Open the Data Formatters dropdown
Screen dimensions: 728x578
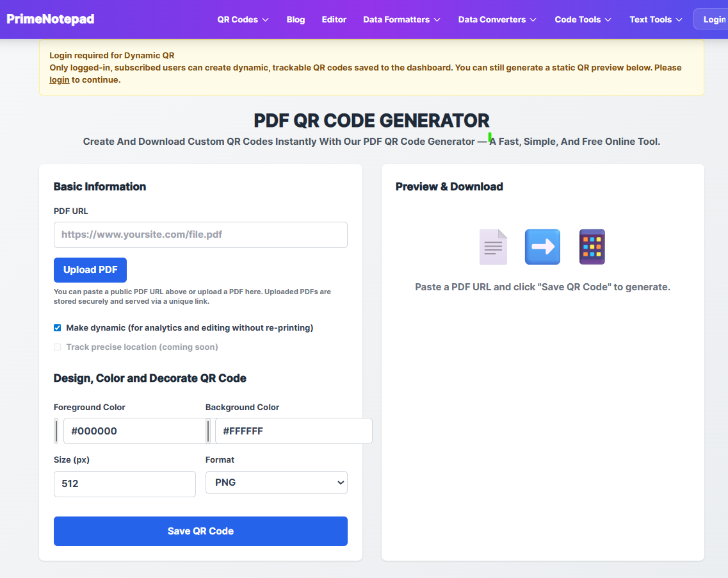click(401, 19)
